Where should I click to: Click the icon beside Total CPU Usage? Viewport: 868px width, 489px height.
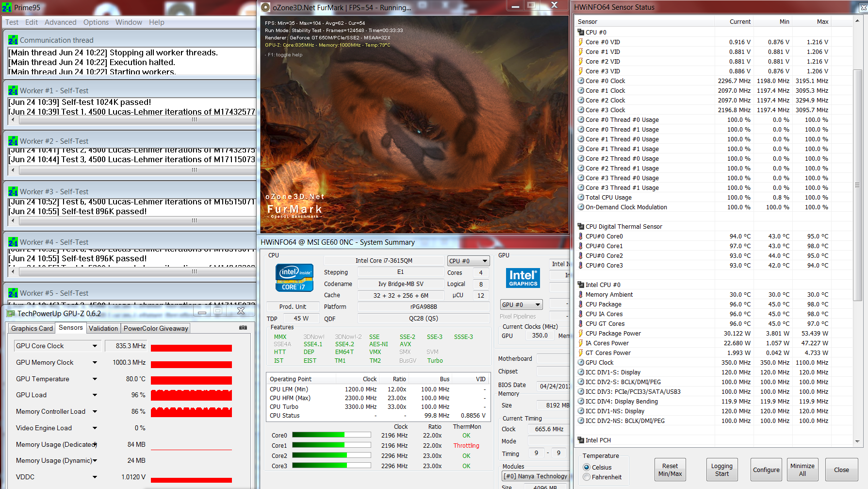tap(581, 197)
